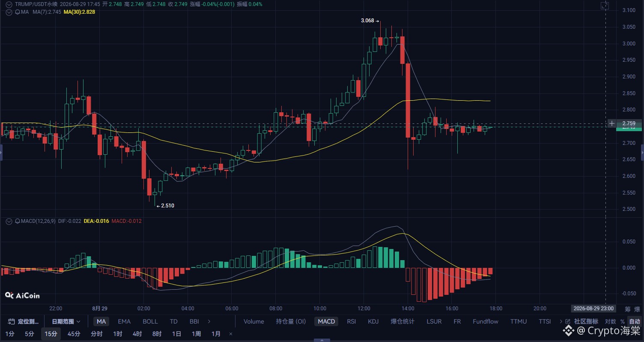Click the left side panel expand handle
The width and height of the screenshot is (644, 342).
(x=1, y=153)
